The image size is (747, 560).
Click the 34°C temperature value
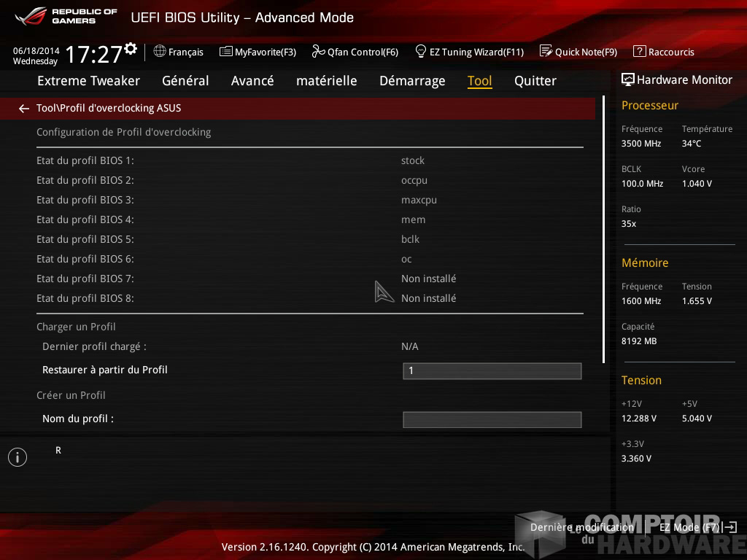692,144
